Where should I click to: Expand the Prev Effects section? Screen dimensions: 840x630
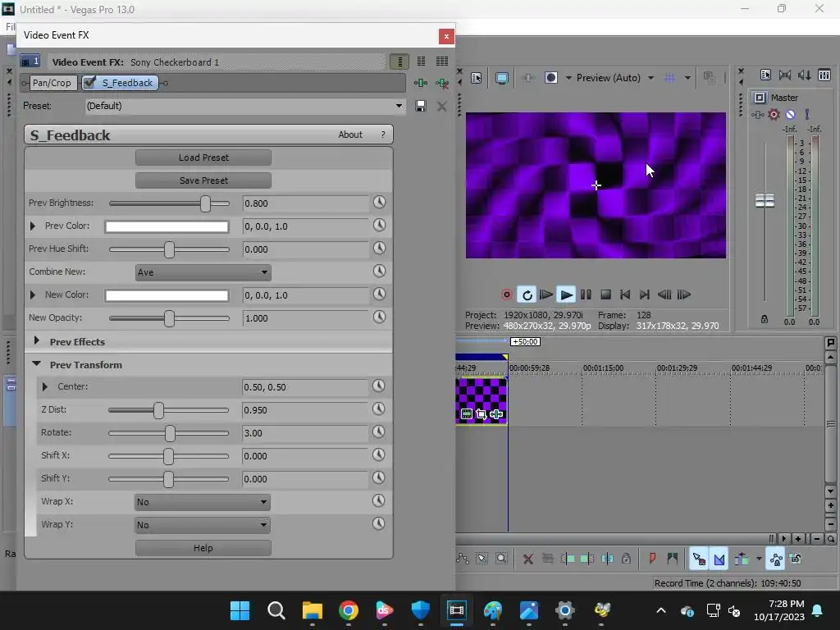36,340
